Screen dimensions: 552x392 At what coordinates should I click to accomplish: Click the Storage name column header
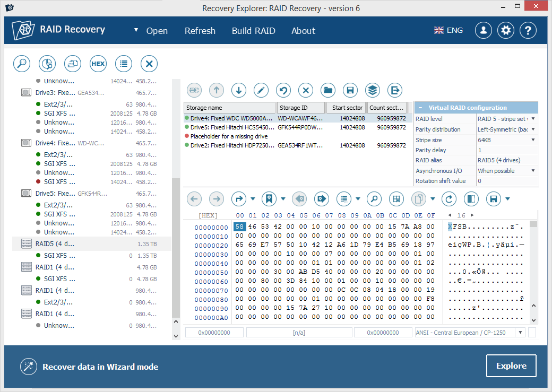click(229, 108)
